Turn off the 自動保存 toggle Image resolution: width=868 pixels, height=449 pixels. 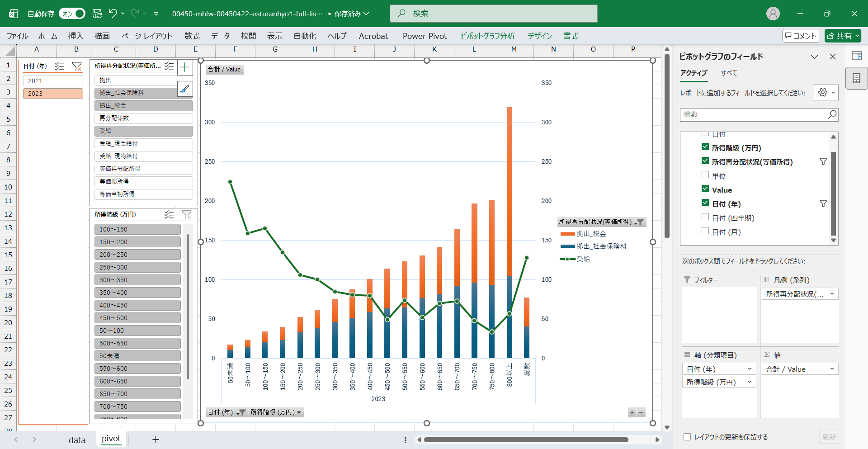tap(72, 14)
